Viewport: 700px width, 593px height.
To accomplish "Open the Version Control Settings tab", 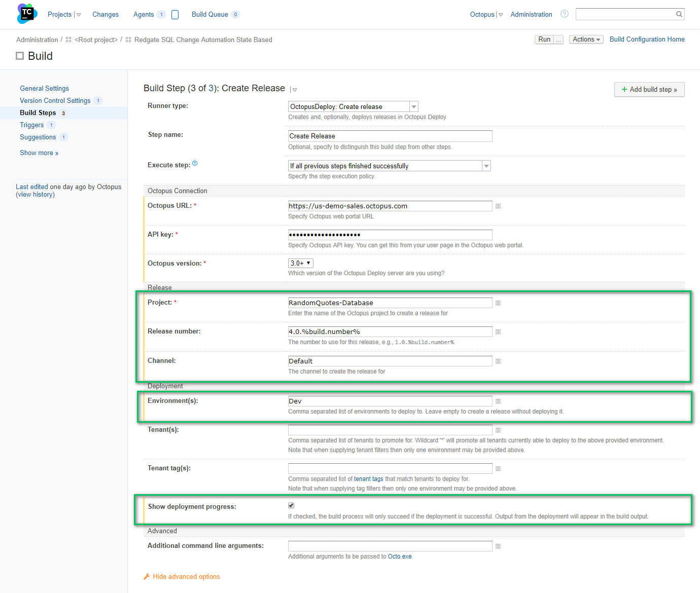I will [x=55, y=101].
